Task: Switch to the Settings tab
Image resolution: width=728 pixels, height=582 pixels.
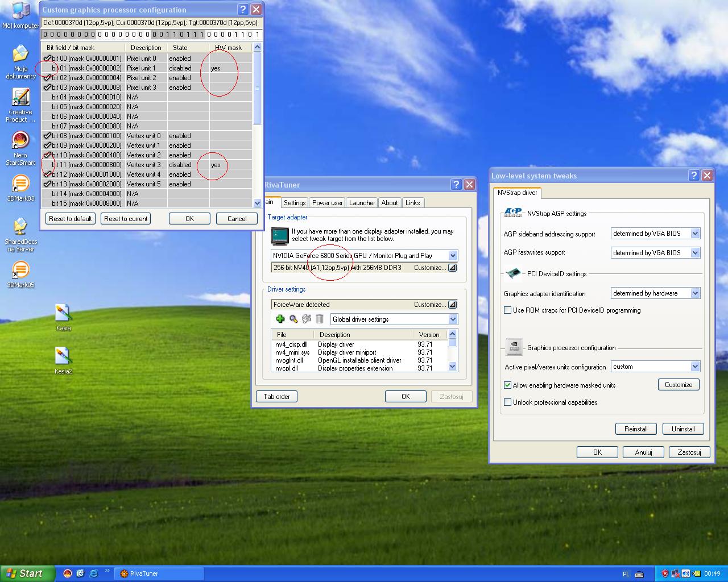Action: pyautogui.click(x=295, y=203)
